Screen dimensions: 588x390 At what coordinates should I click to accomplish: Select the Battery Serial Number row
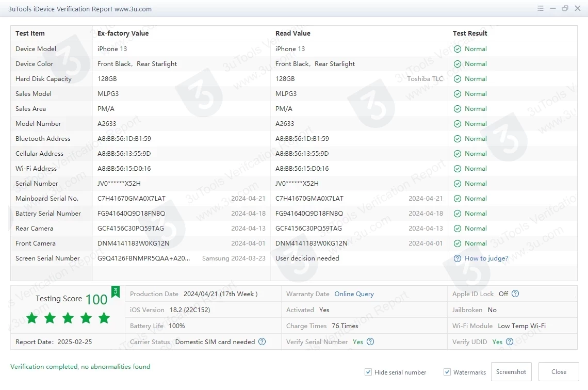pyautogui.click(x=48, y=214)
